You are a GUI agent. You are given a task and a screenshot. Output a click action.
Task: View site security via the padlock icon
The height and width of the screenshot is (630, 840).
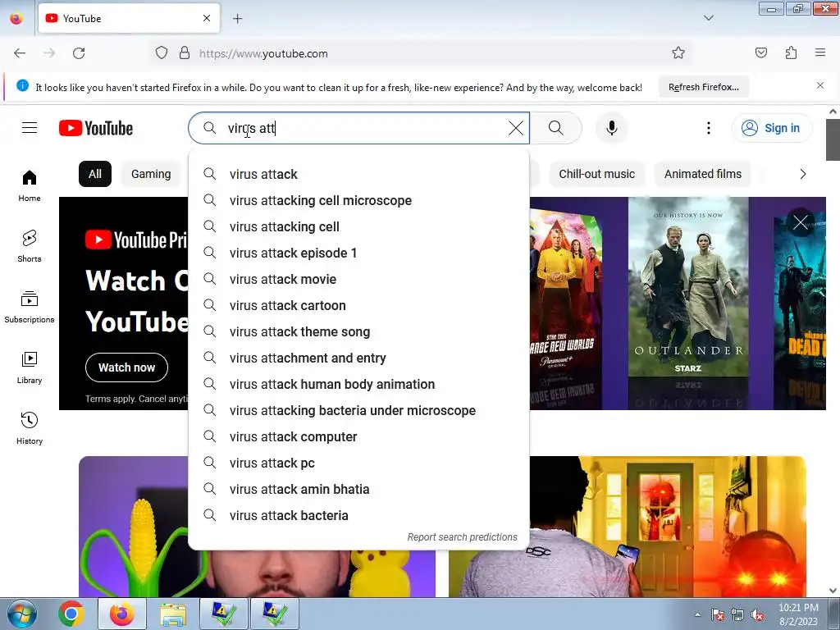(x=185, y=53)
